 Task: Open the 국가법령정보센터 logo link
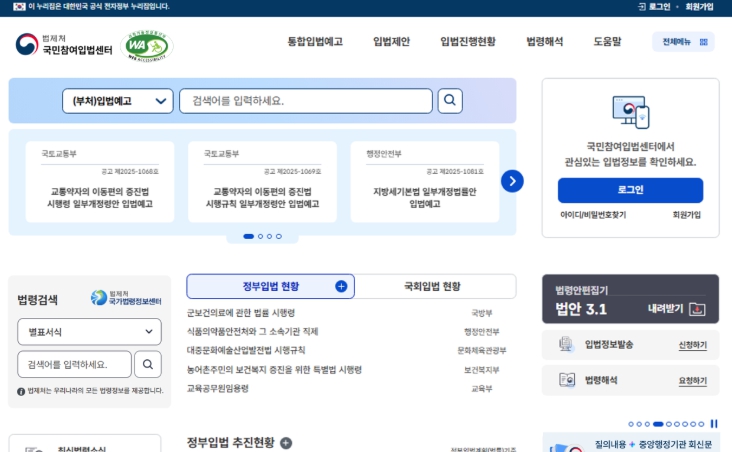coord(126,298)
